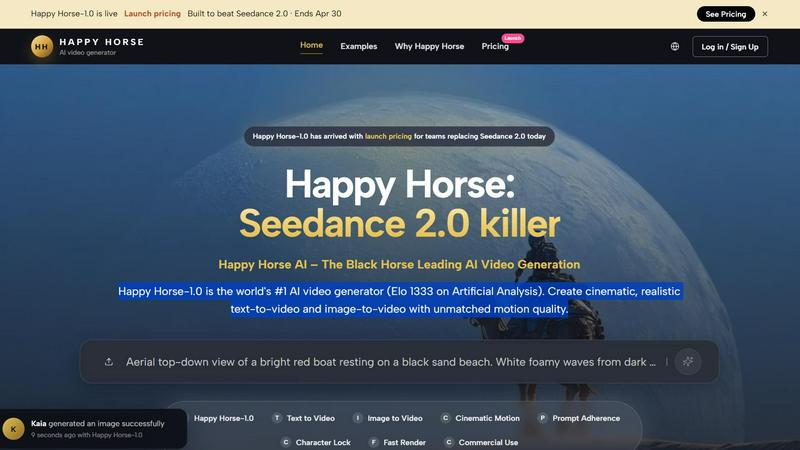This screenshot has height=450, width=800.
Task: Click 'Happy Horse-1.0 is live' banner text
Action: tap(74, 14)
